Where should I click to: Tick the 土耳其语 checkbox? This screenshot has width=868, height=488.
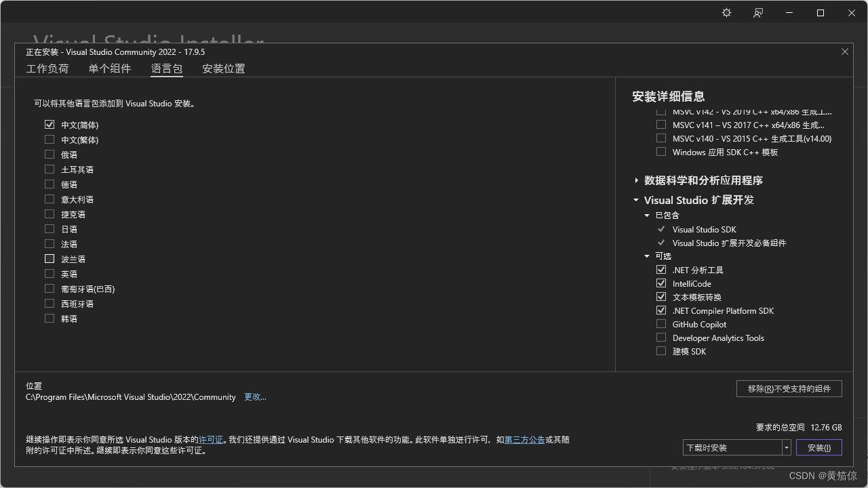[x=50, y=169]
